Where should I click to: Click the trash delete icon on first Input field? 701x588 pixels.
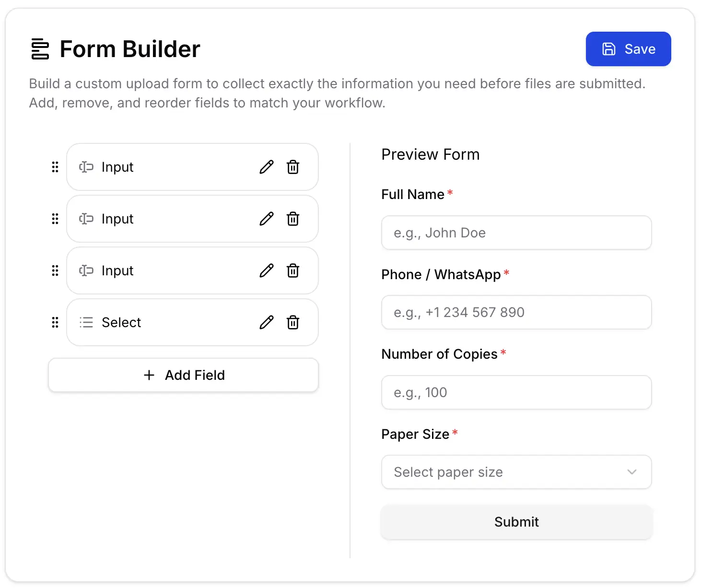293,167
